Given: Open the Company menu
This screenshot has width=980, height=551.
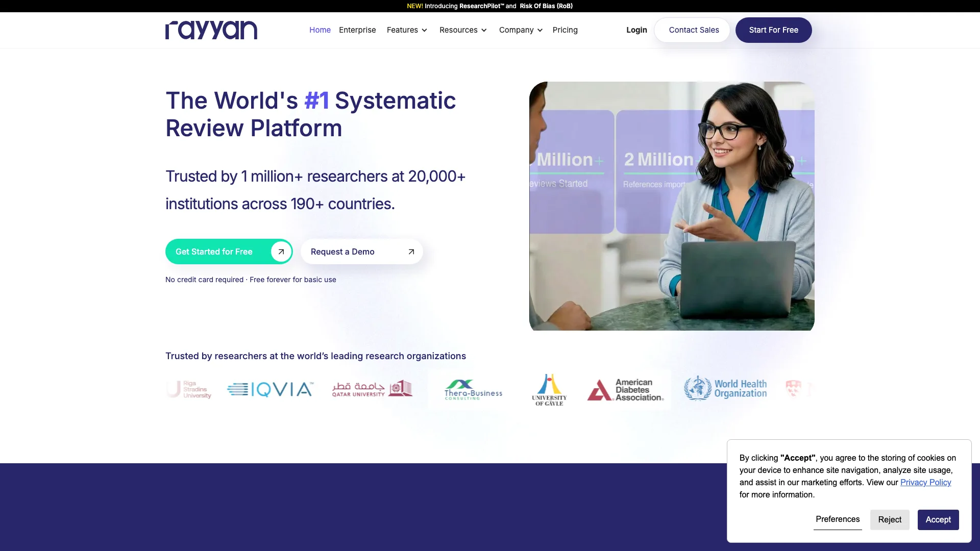Looking at the screenshot, I should click(521, 30).
